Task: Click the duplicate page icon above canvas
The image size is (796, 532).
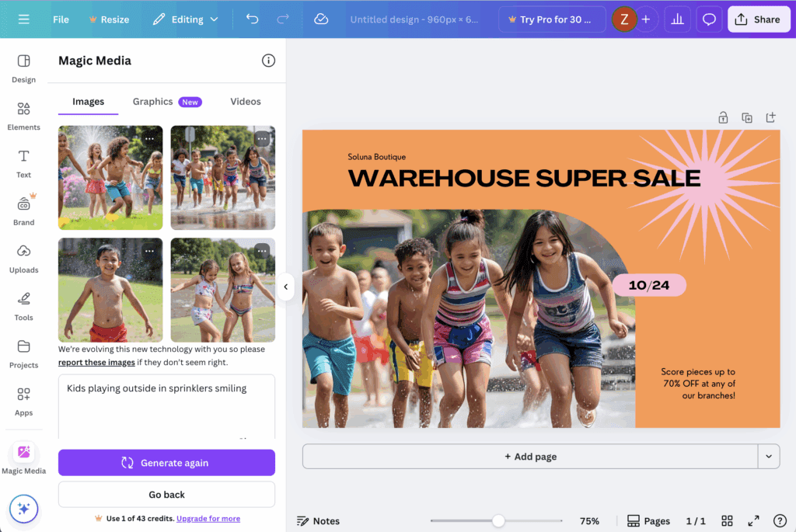Action: [x=747, y=118]
